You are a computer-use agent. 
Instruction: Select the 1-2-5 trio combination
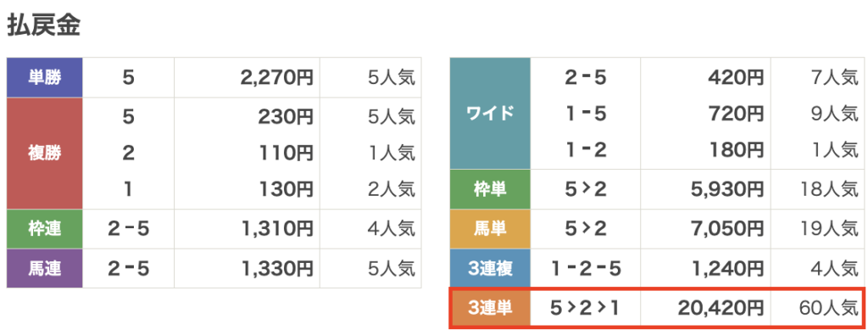click(x=586, y=269)
